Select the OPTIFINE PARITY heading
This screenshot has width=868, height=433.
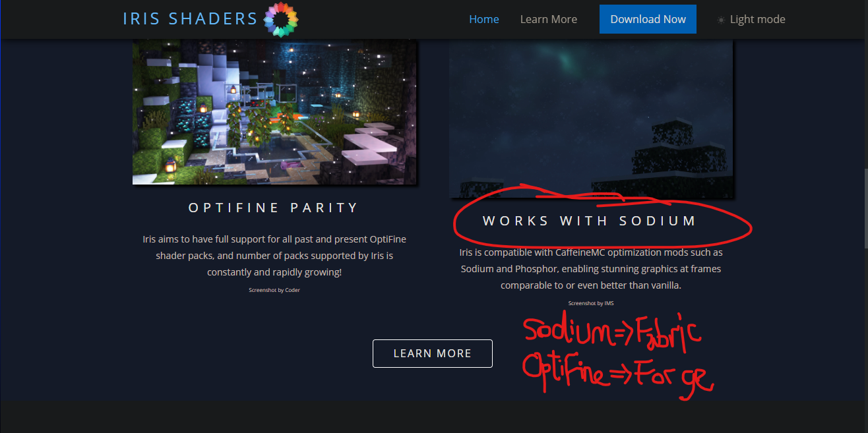point(274,208)
